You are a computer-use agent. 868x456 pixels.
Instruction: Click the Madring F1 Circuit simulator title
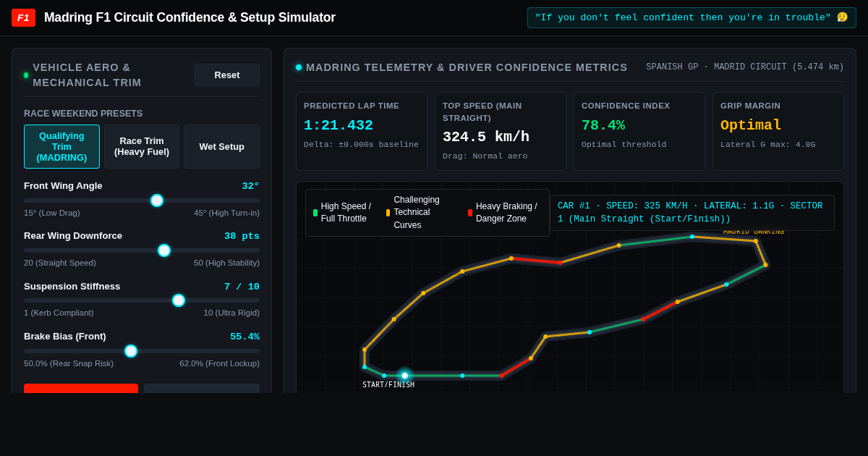click(x=190, y=17)
